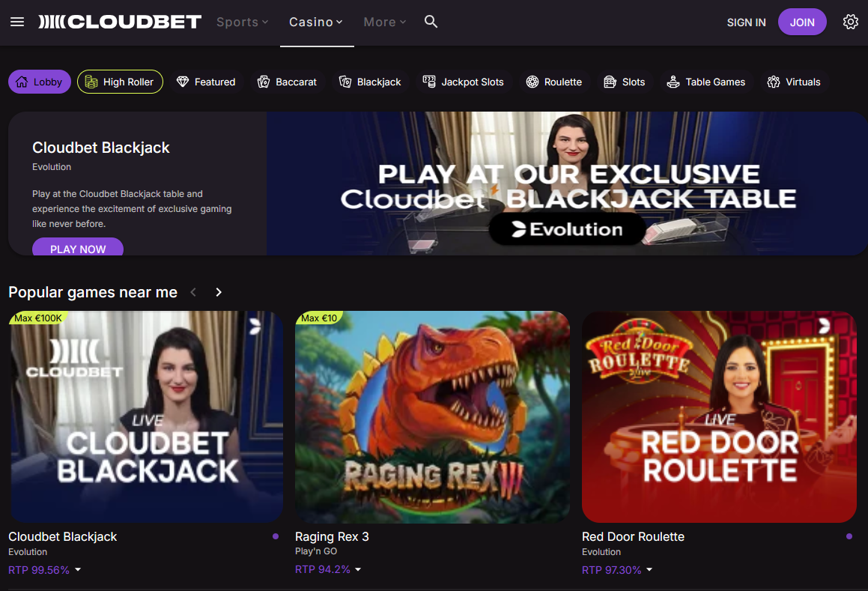Open the Raging Rex 3 title link
868x591 pixels.
pyautogui.click(x=332, y=537)
